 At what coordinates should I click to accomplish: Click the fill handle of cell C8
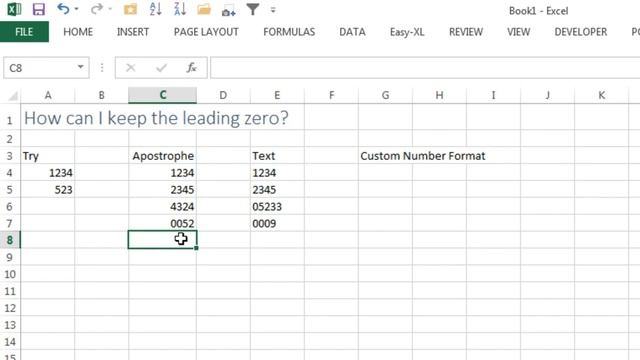point(196,248)
